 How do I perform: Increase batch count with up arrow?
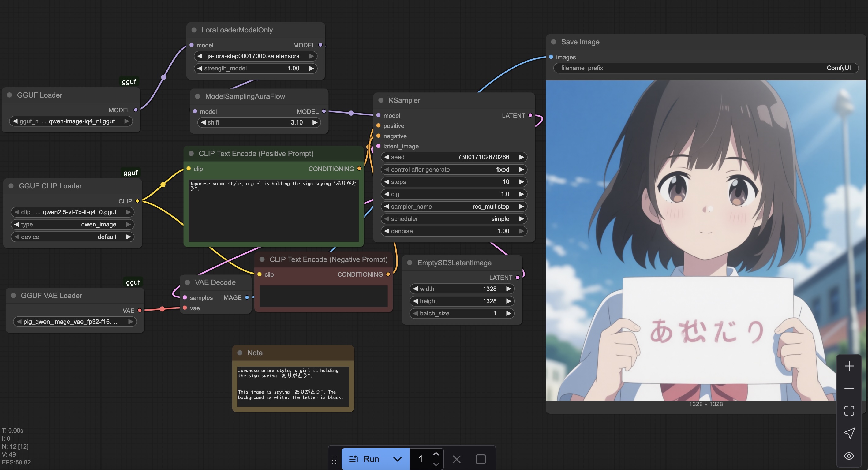436,454
